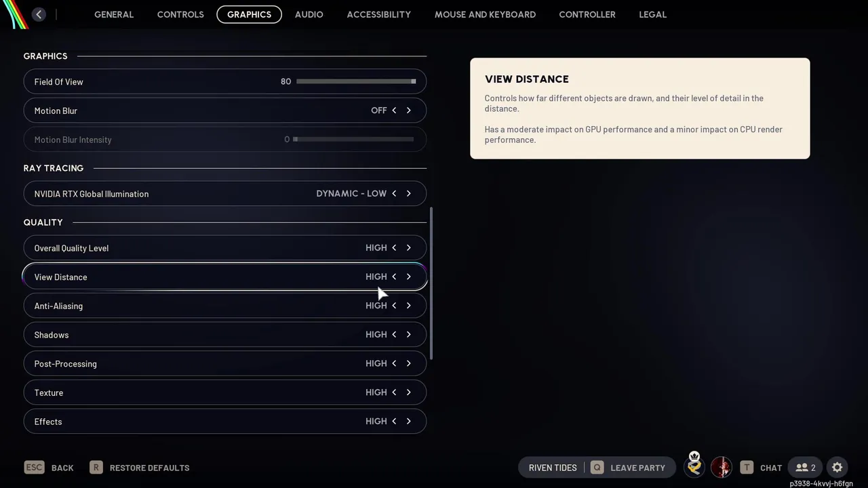Image resolution: width=868 pixels, height=488 pixels.
Task: Click the Motion Blur Intensity slider
Action: (353, 140)
